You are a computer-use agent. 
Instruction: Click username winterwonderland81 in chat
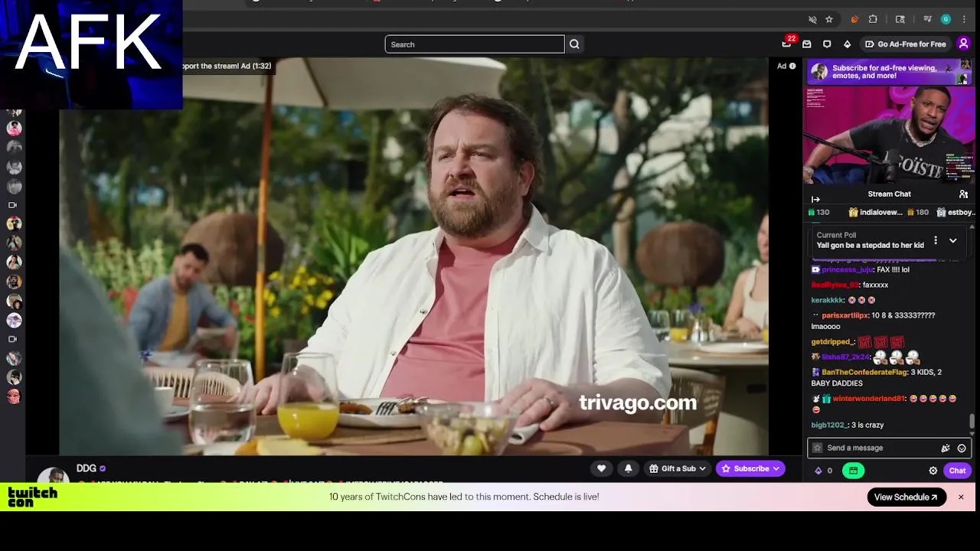coord(869,399)
